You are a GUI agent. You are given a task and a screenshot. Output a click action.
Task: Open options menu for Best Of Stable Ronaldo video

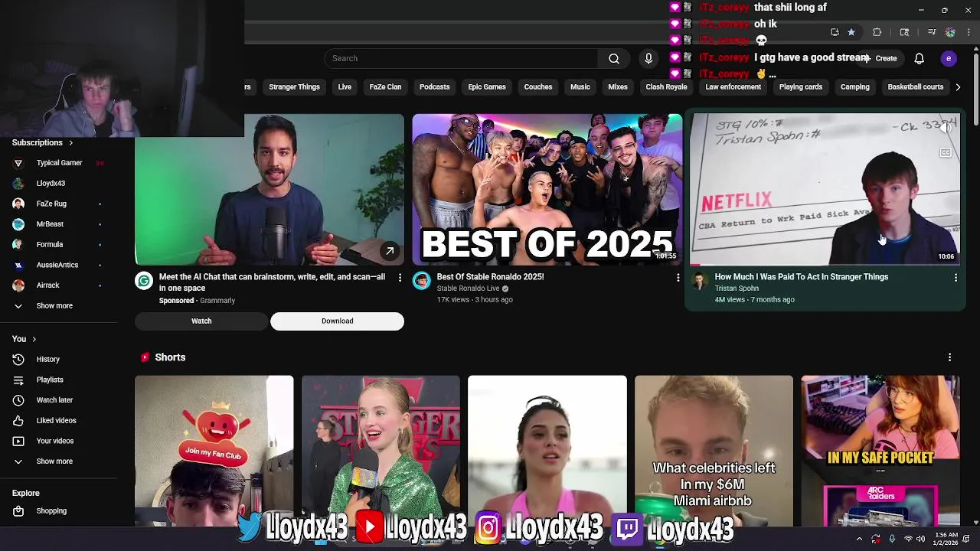678,278
